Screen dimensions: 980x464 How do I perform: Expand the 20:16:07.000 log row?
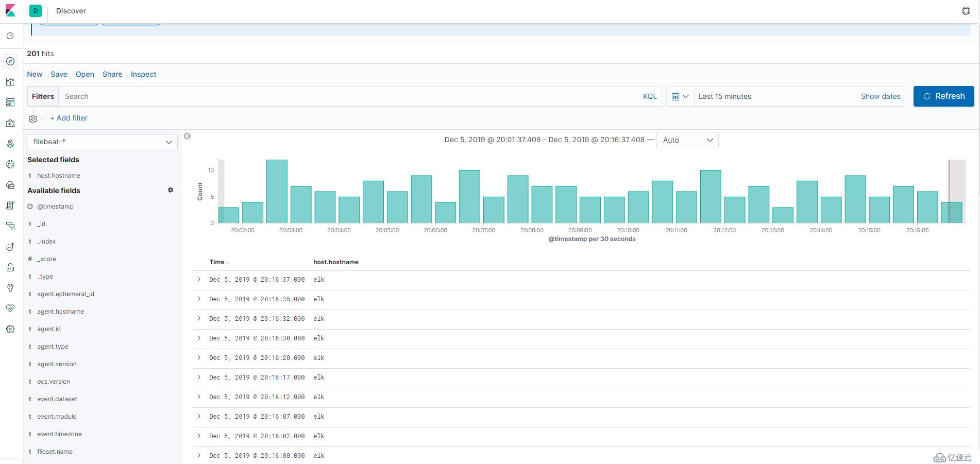199,417
